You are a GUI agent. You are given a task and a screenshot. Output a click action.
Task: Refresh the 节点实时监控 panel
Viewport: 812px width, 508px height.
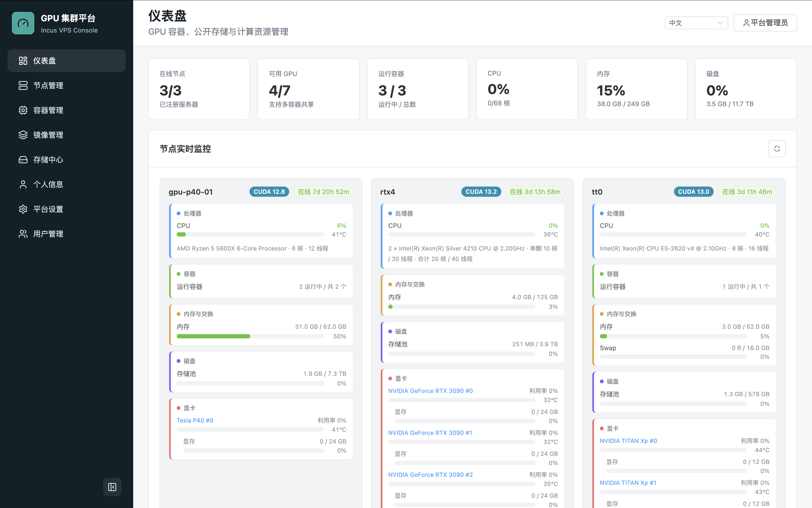click(x=777, y=148)
